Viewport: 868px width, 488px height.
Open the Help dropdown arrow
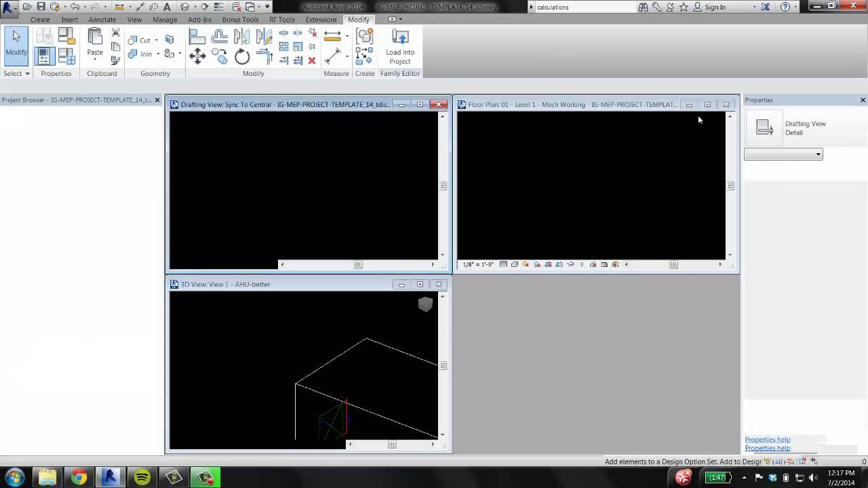point(796,7)
